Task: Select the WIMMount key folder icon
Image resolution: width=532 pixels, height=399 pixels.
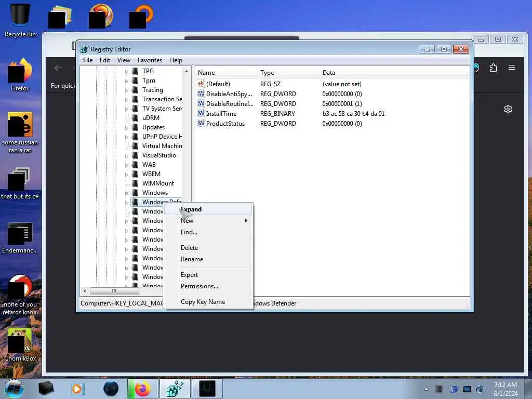Action: (135, 183)
